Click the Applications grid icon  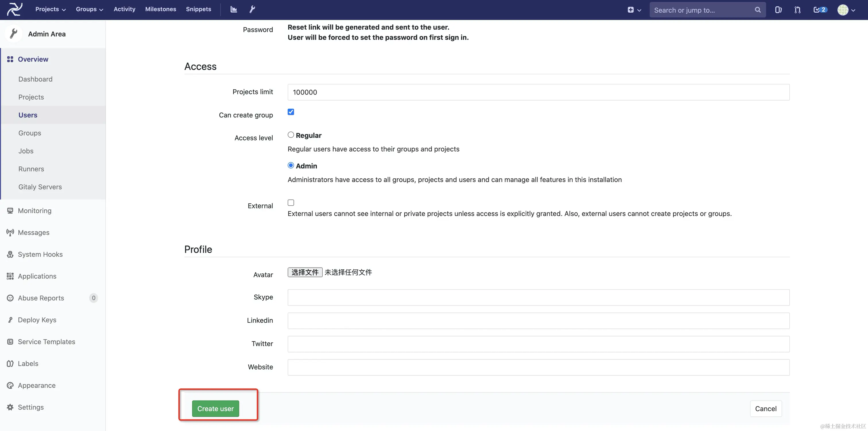[10, 276]
